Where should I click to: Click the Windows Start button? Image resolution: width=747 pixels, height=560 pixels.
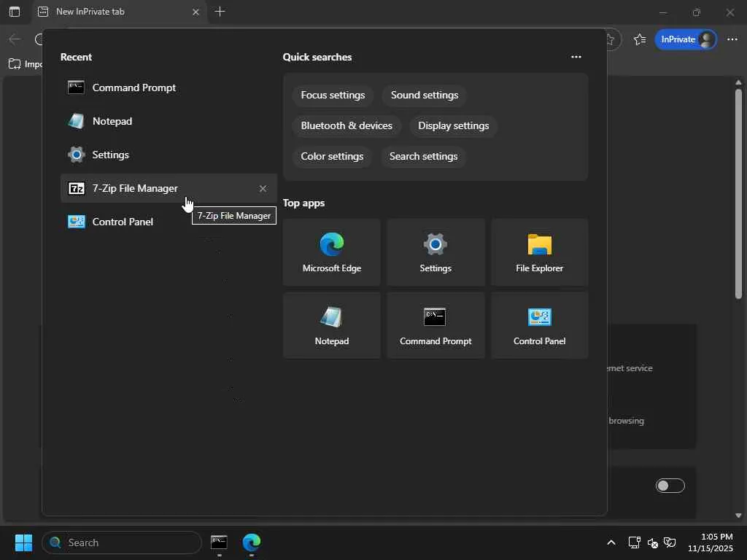click(x=23, y=542)
